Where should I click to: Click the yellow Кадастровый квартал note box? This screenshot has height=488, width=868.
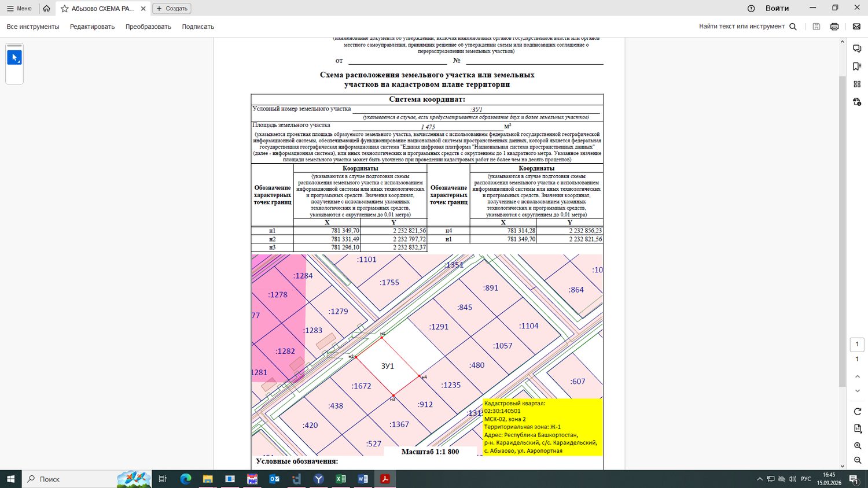click(542, 427)
